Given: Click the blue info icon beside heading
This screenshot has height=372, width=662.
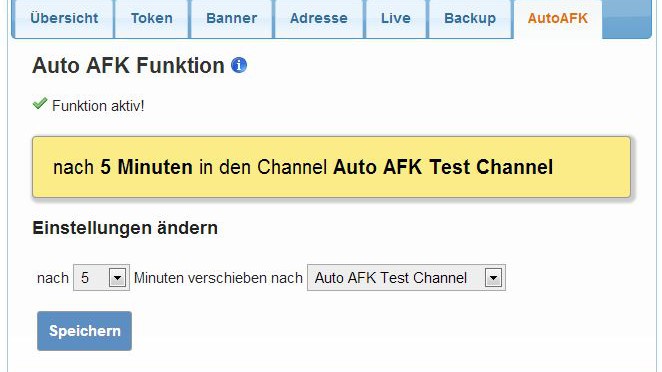Looking at the screenshot, I should tap(239, 65).
